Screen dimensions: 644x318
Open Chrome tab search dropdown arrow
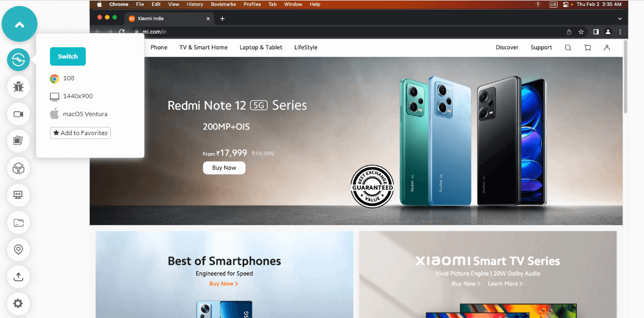620,18
